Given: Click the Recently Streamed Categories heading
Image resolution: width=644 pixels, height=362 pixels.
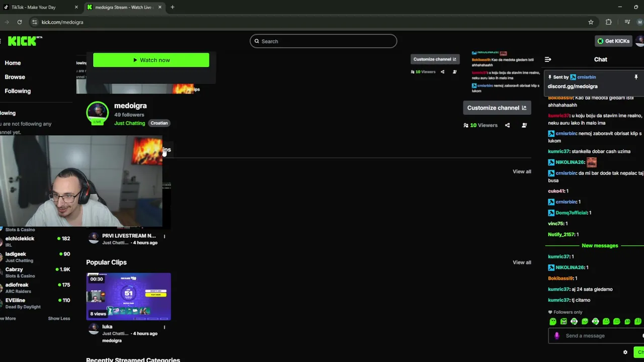Looking at the screenshot, I should tap(133, 359).
